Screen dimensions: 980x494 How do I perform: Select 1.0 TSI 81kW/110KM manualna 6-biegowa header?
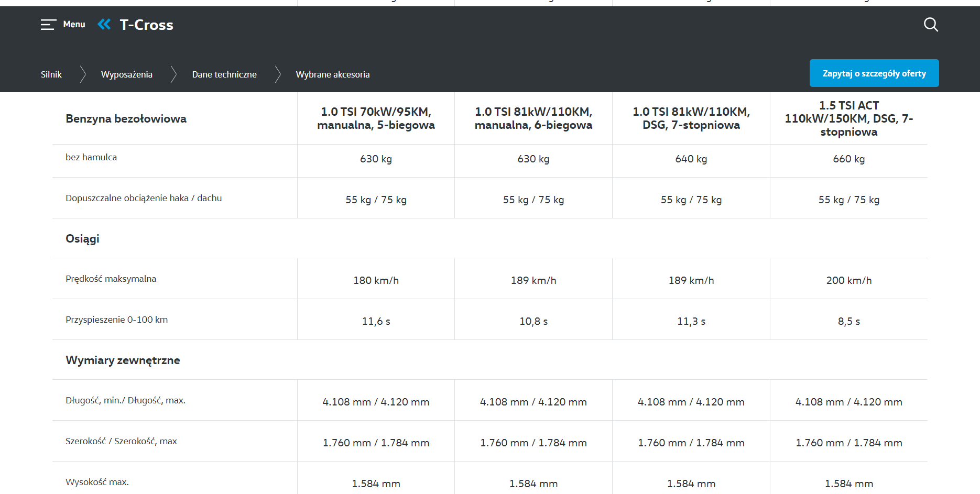[x=533, y=118]
